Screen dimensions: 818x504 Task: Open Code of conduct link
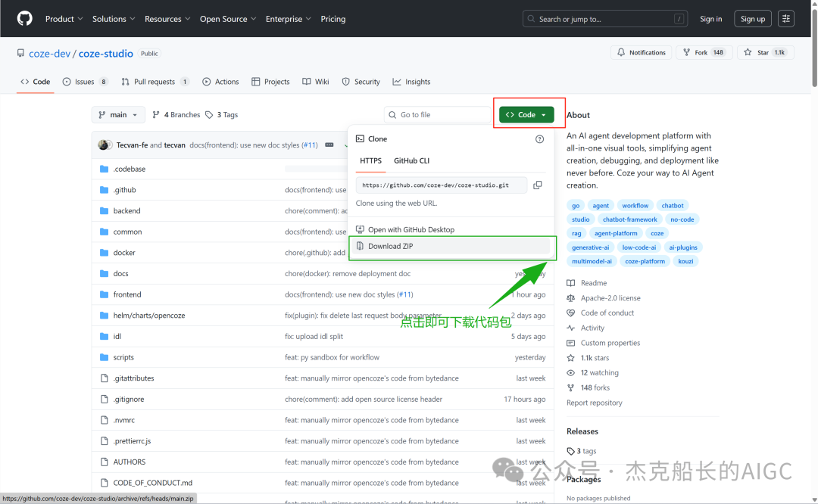coord(607,313)
